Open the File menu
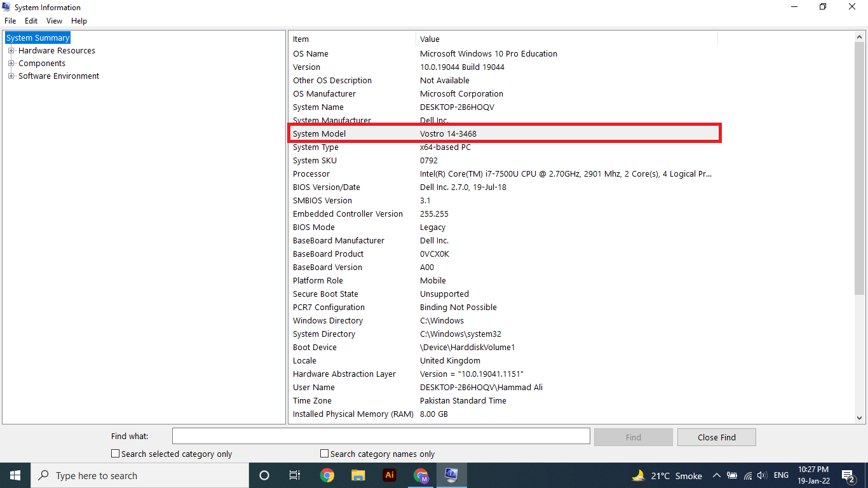The image size is (868, 488). pyautogui.click(x=10, y=21)
